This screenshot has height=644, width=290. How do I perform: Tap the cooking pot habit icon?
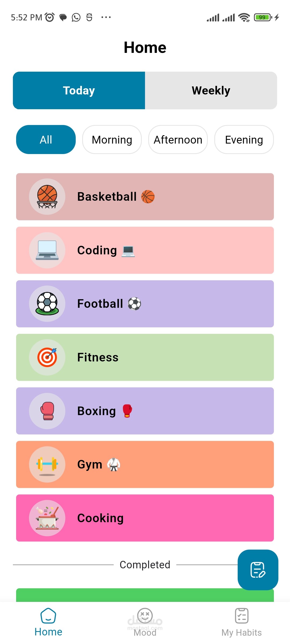coord(47,518)
